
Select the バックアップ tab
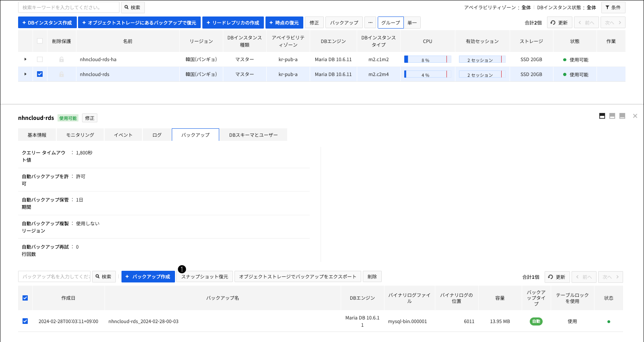coord(195,135)
